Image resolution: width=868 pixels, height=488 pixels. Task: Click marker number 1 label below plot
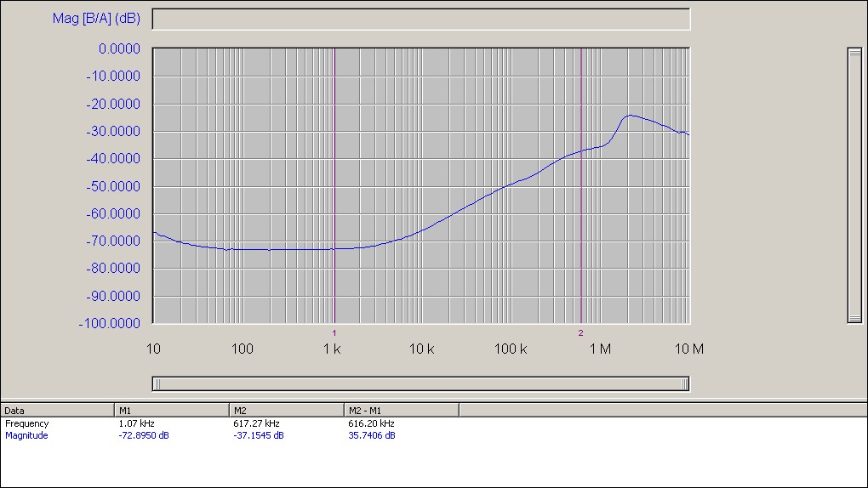(x=334, y=332)
